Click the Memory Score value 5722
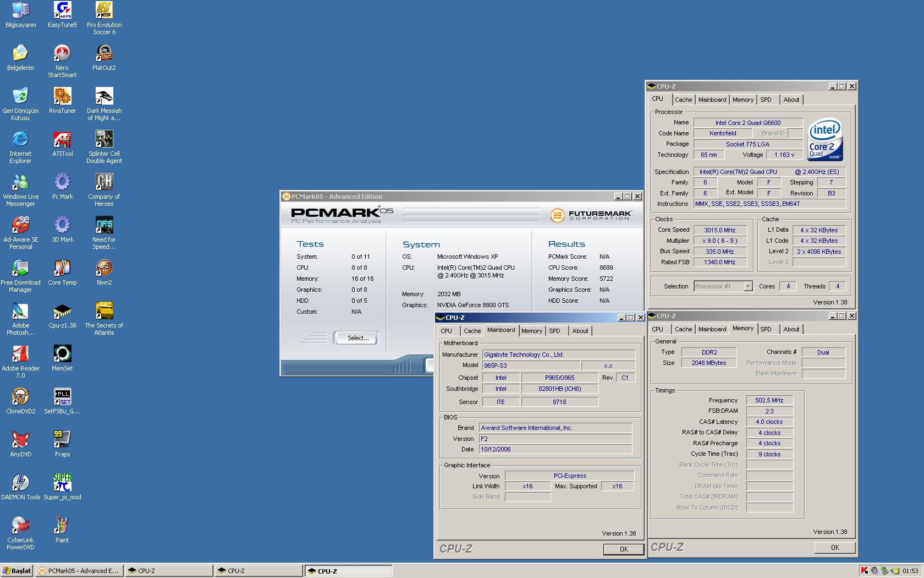Image resolution: width=924 pixels, height=578 pixels. (606, 279)
